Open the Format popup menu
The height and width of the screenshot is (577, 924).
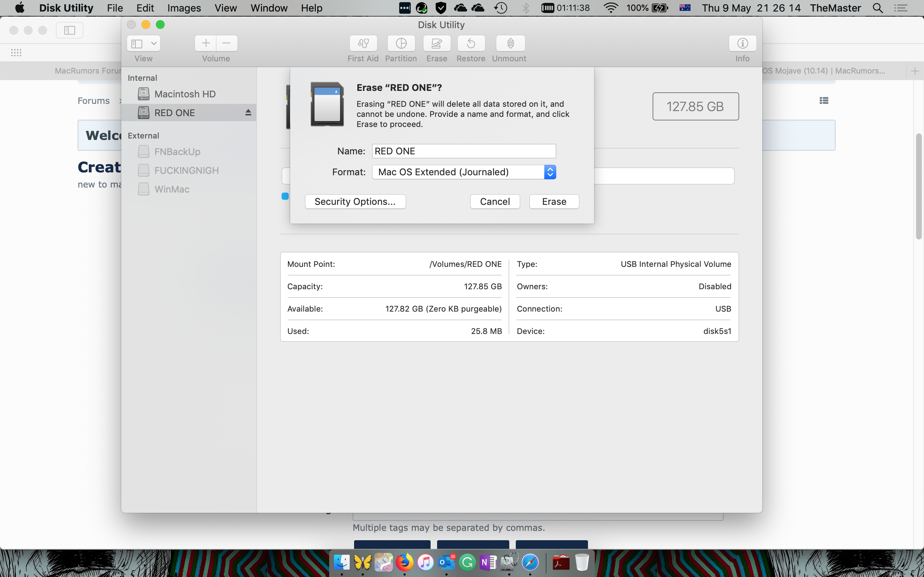(x=463, y=172)
